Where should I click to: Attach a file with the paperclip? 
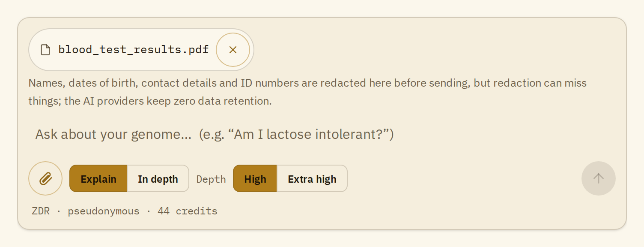pos(45,178)
